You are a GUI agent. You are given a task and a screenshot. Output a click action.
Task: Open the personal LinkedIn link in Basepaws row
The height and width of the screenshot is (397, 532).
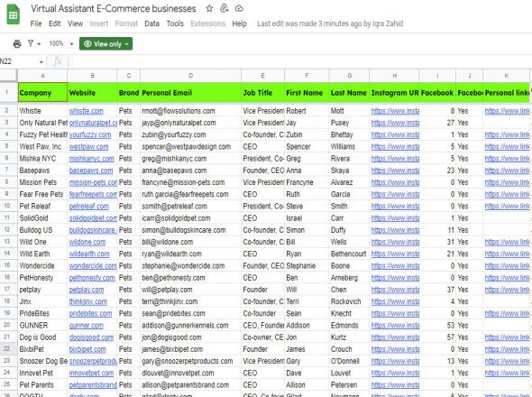click(x=507, y=171)
